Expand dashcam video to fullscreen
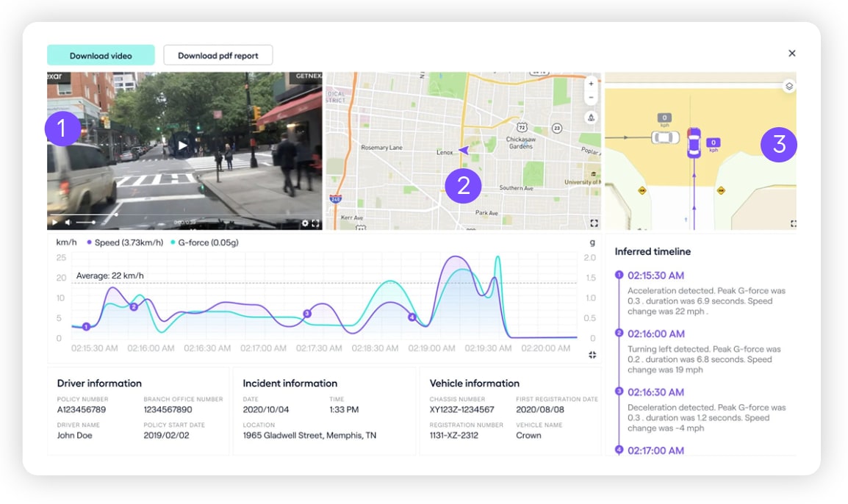 (x=315, y=223)
